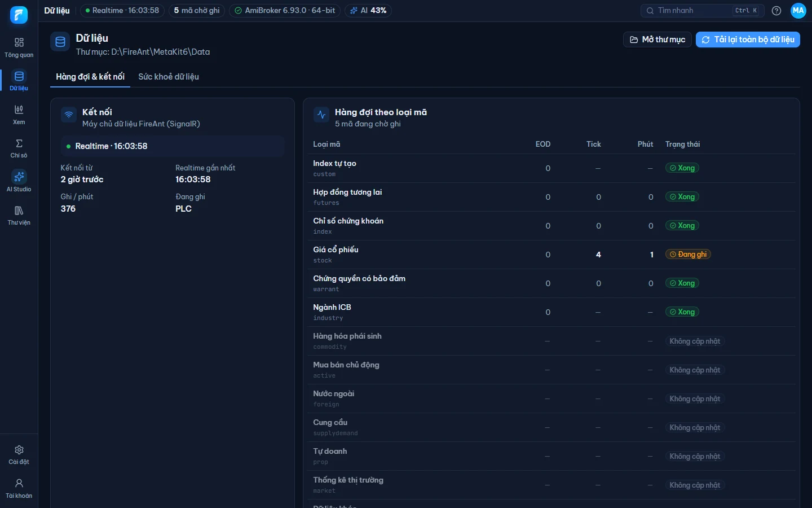The width and height of the screenshot is (812, 508).
Task: Click the FireAnt app logo icon
Action: point(19,15)
